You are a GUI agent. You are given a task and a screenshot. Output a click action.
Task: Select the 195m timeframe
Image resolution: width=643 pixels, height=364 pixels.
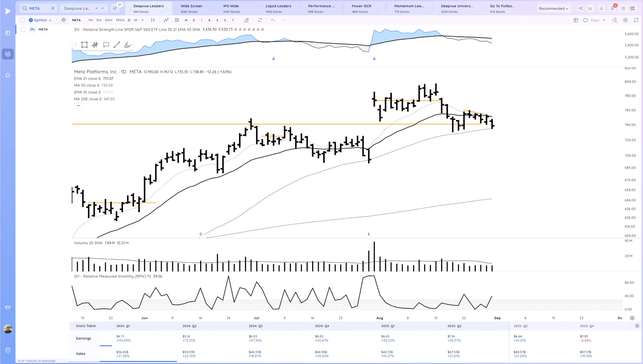(120, 20)
